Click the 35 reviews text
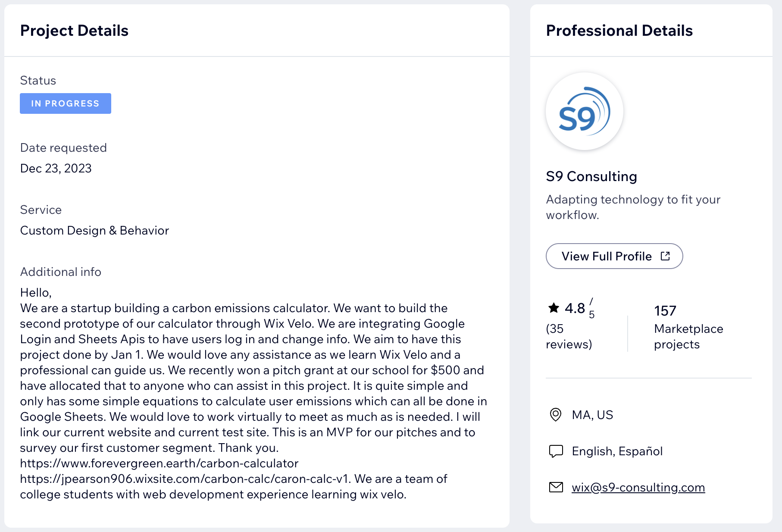The image size is (782, 532). [x=569, y=336]
